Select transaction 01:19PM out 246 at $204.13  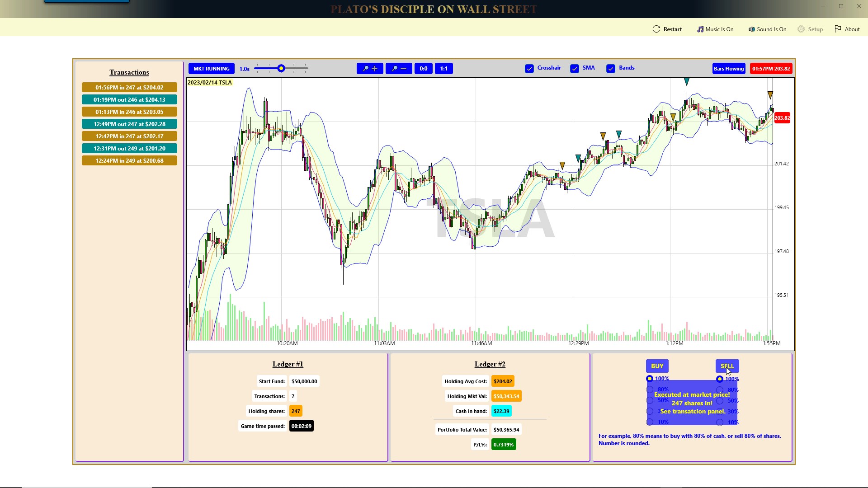point(129,100)
